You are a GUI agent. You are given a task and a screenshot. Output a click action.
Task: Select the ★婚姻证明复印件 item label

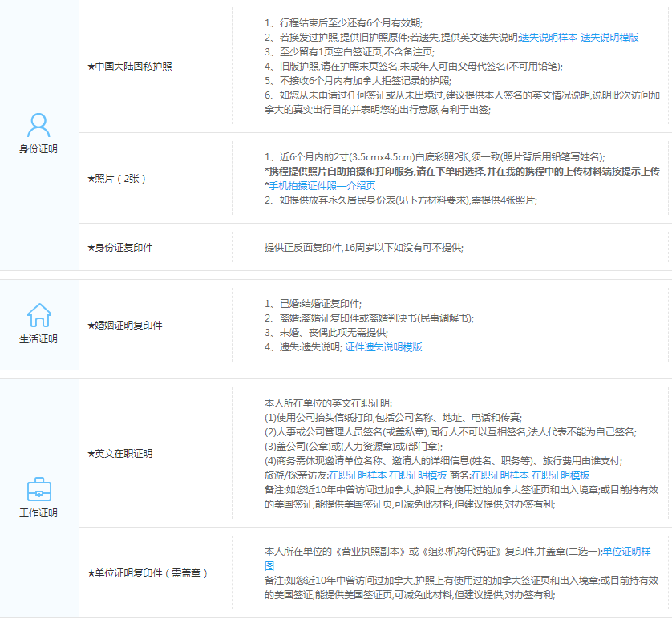pyautogui.click(x=124, y=326)
